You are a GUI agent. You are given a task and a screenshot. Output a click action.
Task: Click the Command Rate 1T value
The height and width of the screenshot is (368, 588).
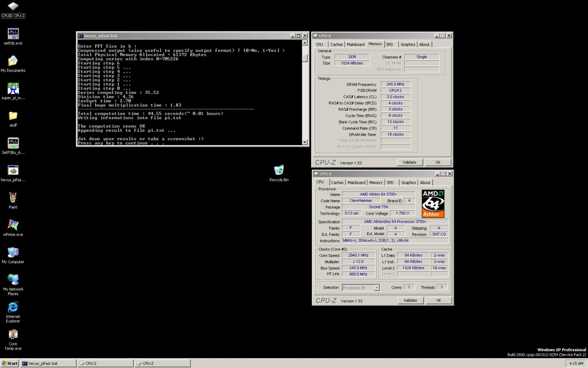point(395,128)
